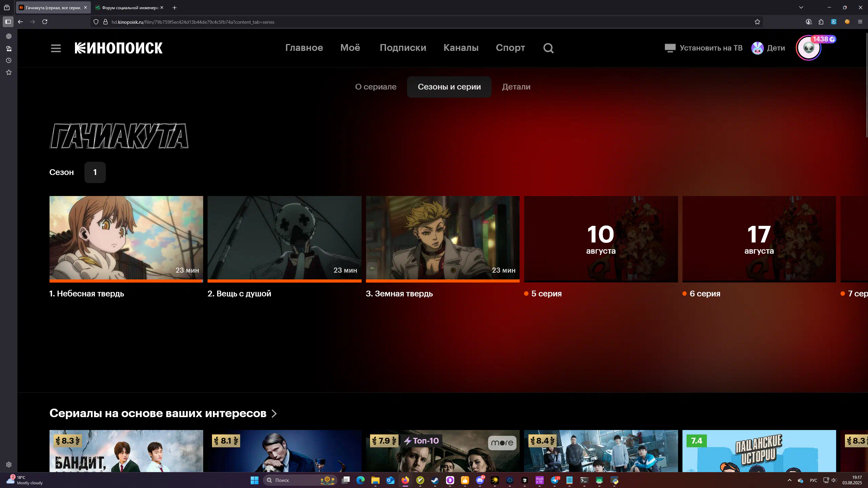Click the watched progress bar under episode 1
This screenshot has height=488, width=868.
coord(126,281)
